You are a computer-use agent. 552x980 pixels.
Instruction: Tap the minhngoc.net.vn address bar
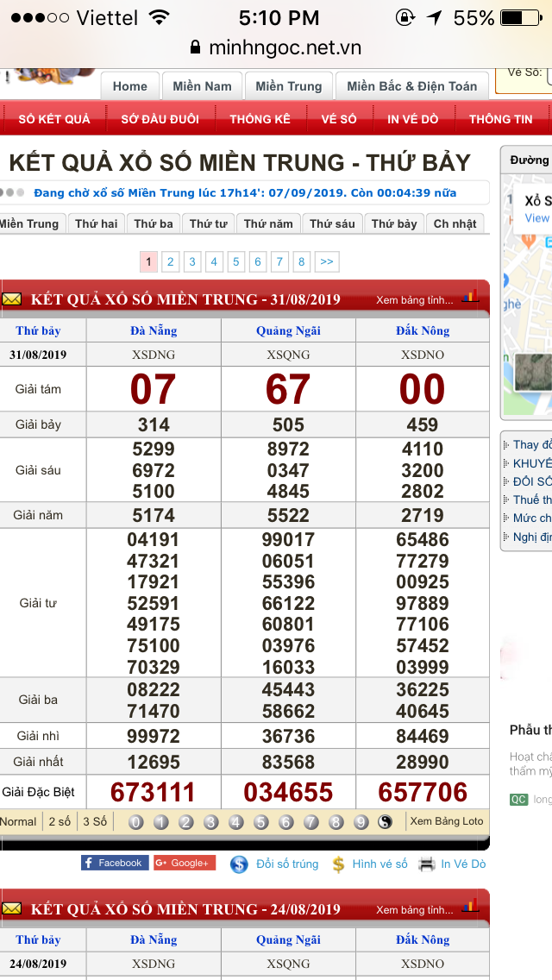click(276, 48)
